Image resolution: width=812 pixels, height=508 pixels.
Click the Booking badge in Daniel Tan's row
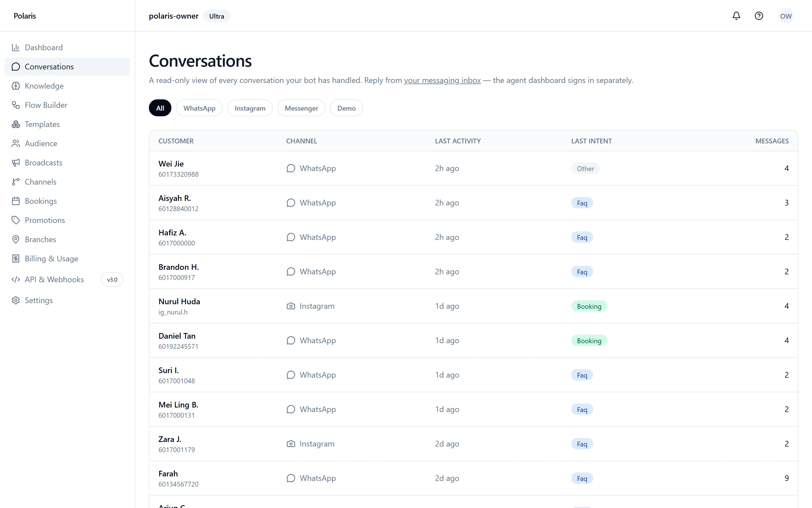tap(589, 341)
